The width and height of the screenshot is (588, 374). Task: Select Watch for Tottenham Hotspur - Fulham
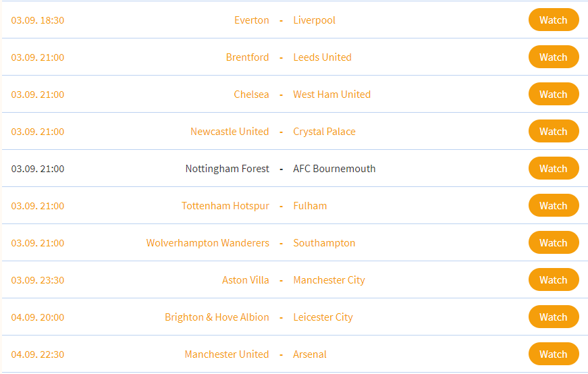[553, 206]
